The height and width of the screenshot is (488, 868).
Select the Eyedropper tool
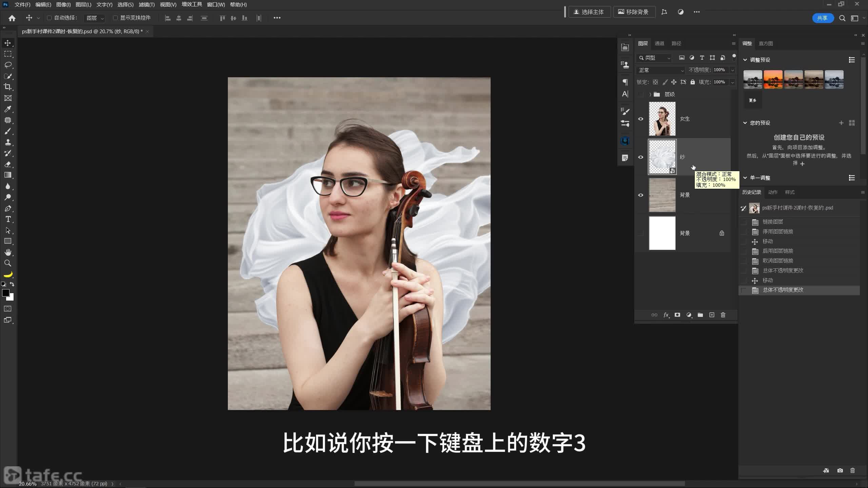coord(8,109)
